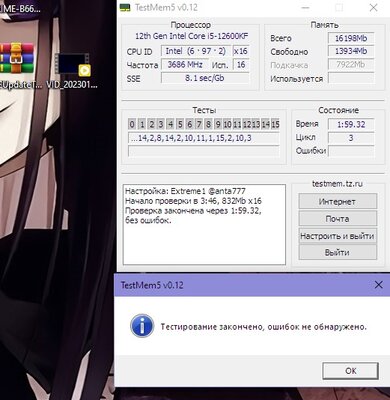Screen dimensions: 390x400
Task: Click the blue info icon in dialog
Action: pos(142,326)
